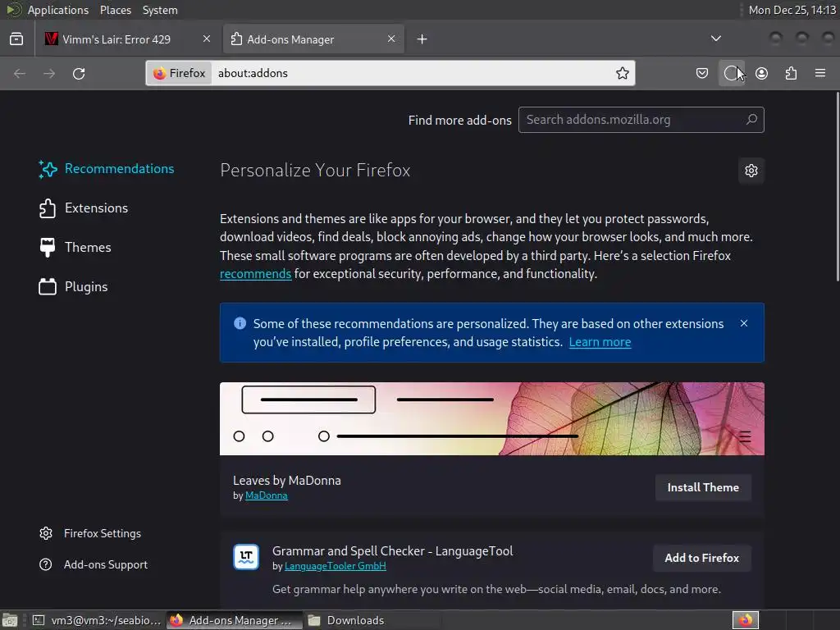Open the Places menu

pyautogui.click(x=115, y=10)
